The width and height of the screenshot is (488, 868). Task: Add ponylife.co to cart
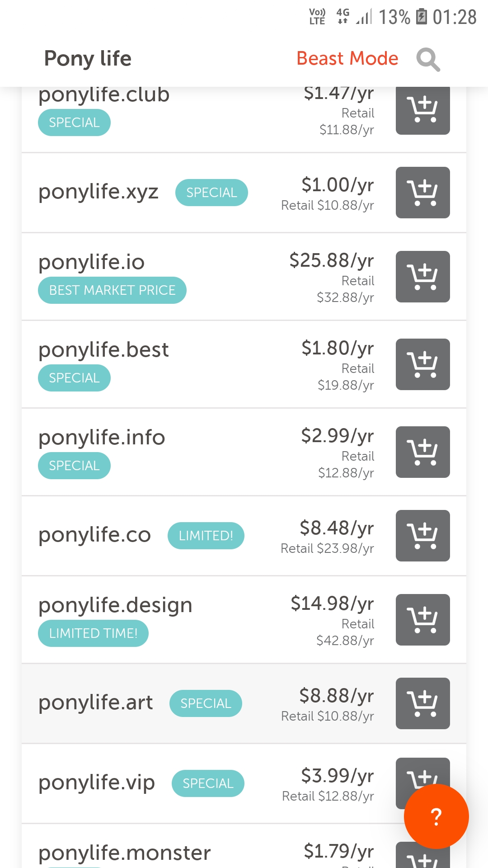[422, 536]
